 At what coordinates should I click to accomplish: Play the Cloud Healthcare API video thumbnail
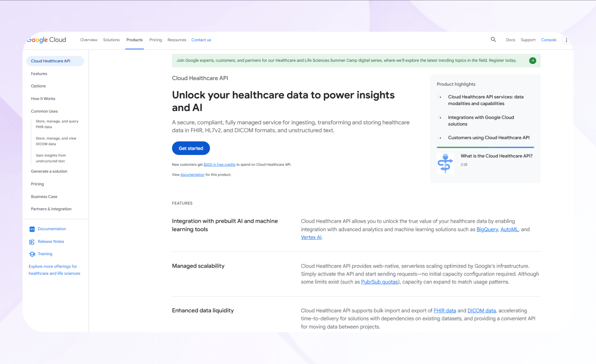445,163
